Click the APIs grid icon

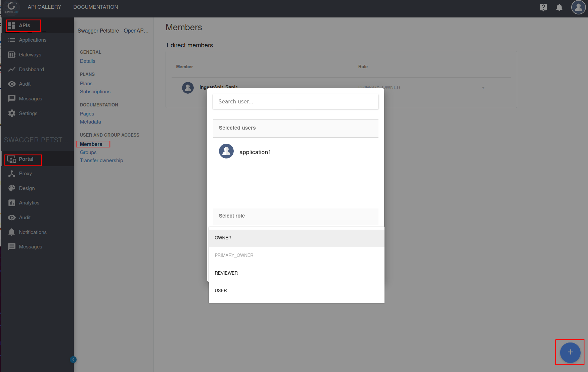click(12, 26)
